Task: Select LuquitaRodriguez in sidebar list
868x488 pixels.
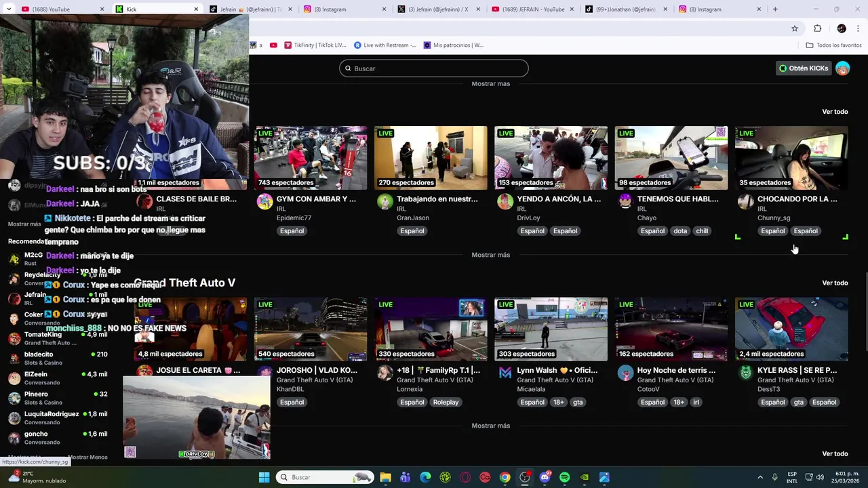Action: 58,418
